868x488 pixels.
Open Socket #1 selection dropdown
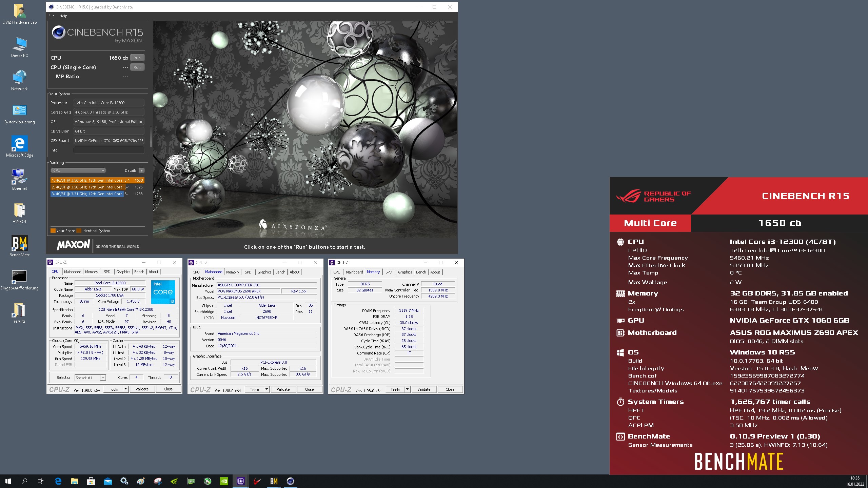[x=90, y=378]
